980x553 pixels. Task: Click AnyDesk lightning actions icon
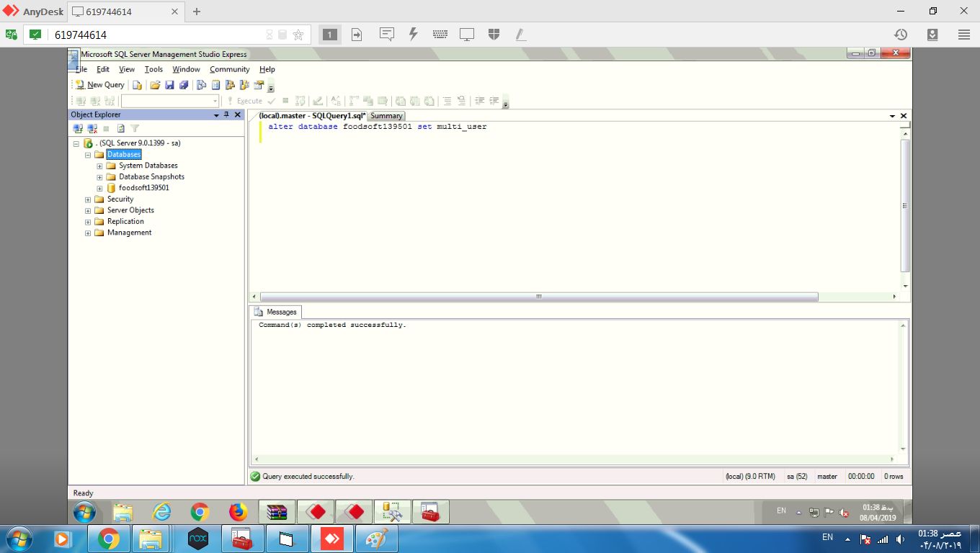point(414,35)
